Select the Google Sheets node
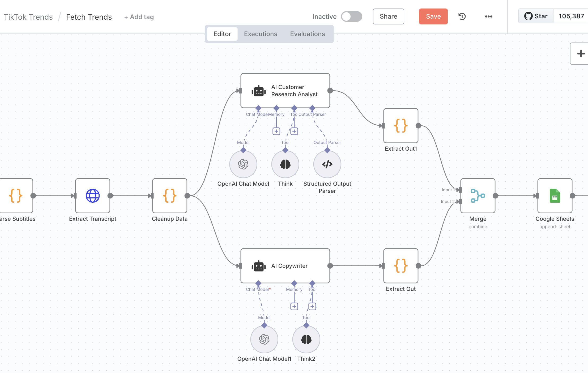Viewport: 588px width, 373px height. pyautogui.click(x=555, y=196)
